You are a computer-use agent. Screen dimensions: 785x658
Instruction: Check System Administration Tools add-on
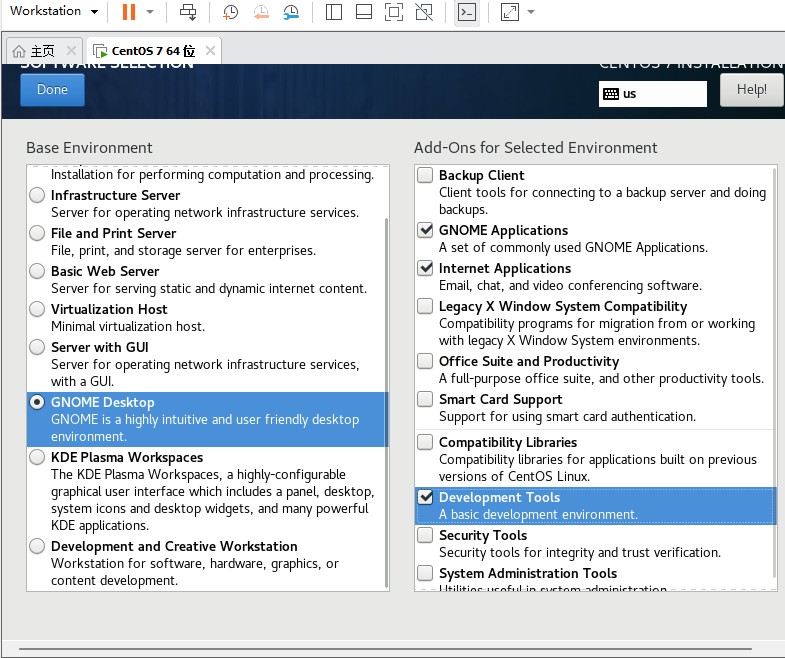click(425, 573)
